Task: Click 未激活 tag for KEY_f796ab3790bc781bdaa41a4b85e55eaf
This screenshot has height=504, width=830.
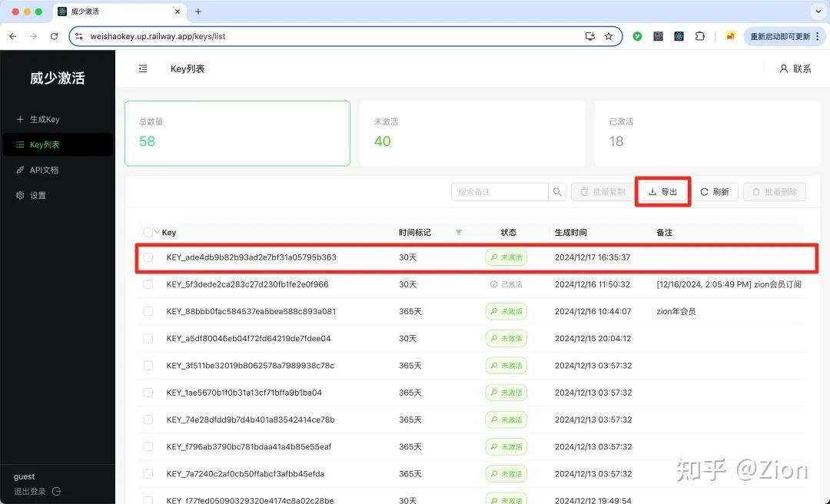Action: [506, 446]
